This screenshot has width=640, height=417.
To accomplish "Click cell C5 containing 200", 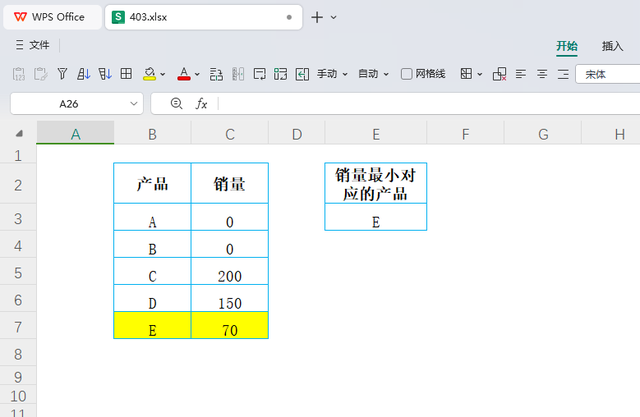I will (229, 271).
